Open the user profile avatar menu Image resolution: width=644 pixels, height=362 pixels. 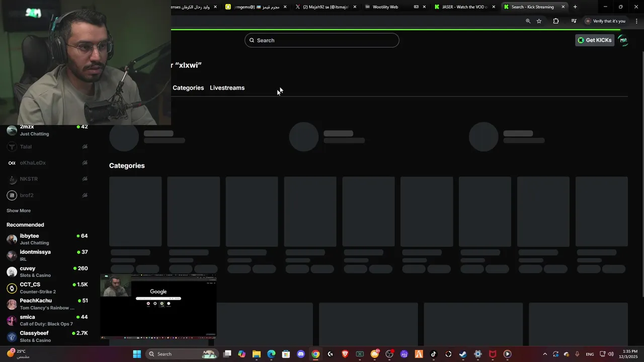(x=623, y=40)
